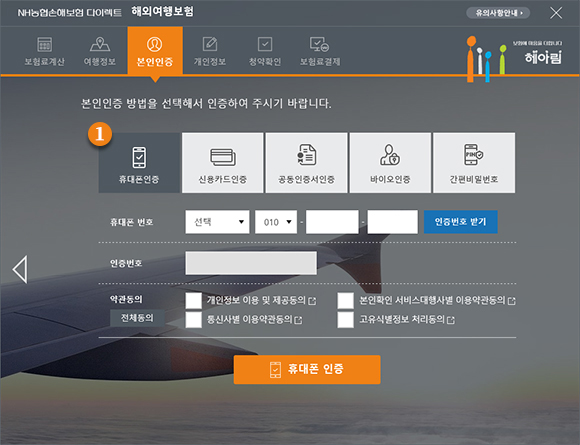This screenshot has height=445, width=580.
Task: Select the 휴대폰인증 phone verification icon
Action: [x=139, y=158]
